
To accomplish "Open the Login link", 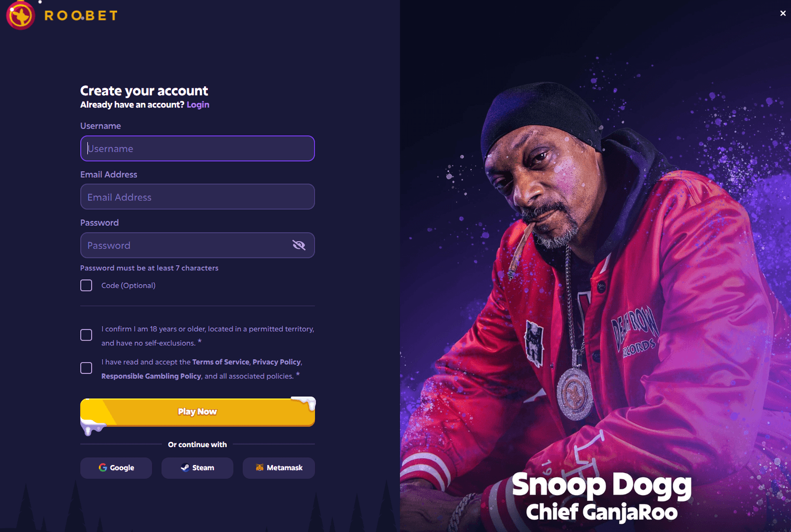I will pyautogui.click(x=198, y=104).
